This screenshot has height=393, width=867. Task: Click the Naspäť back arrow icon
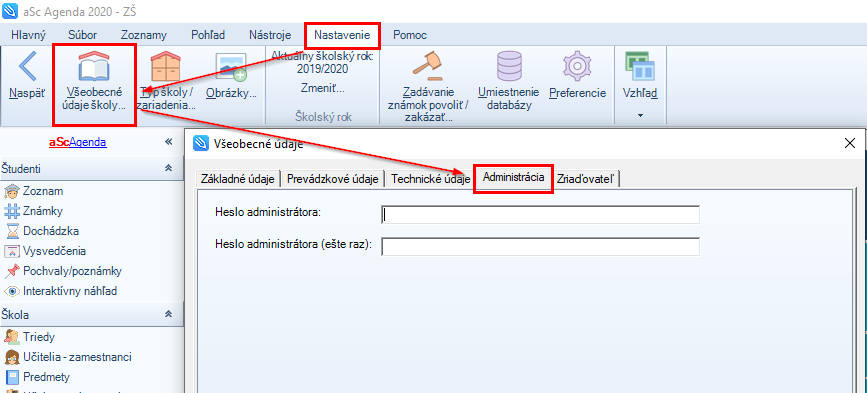[27, 67]
